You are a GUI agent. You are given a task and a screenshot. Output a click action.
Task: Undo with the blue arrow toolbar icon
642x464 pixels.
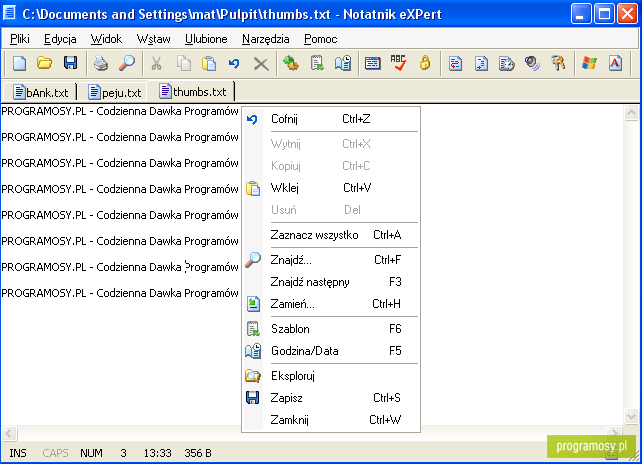click(234, 63)
